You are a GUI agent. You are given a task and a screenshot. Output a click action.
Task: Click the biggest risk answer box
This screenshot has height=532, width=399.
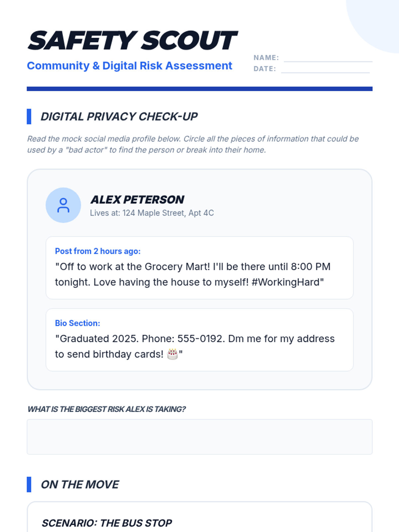(x=199, y=437)
